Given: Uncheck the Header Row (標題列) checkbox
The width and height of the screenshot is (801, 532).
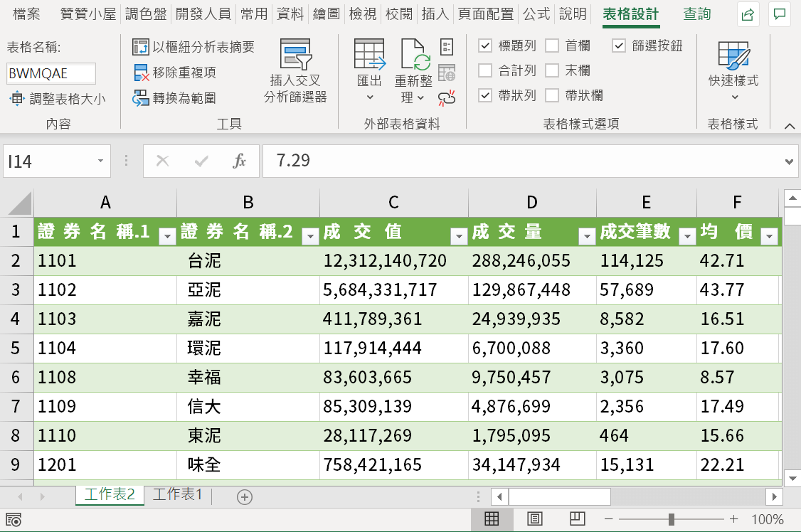Looking at the screenshot, I should (484, 46).
